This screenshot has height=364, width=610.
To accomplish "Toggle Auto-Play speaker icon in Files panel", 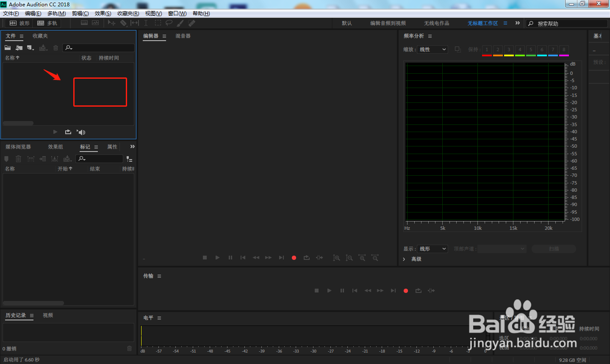I will (81, 132).
